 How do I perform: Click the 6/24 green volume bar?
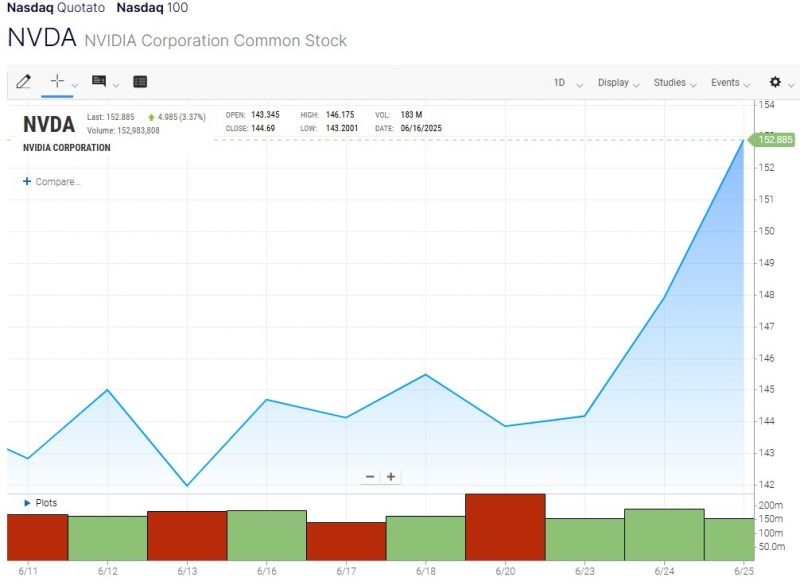[664, 534]
